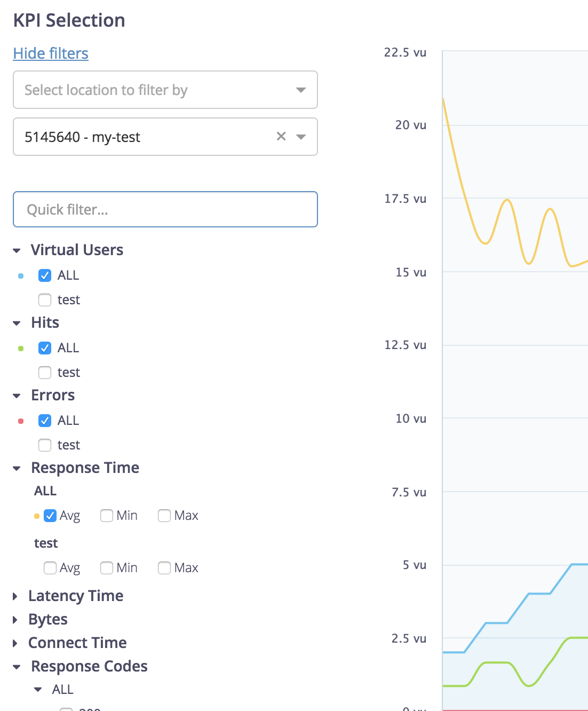Collapse the Virtual Users section
Viewport: 588px width, 711px height.
pyautogui.click(x=17, y=250)
